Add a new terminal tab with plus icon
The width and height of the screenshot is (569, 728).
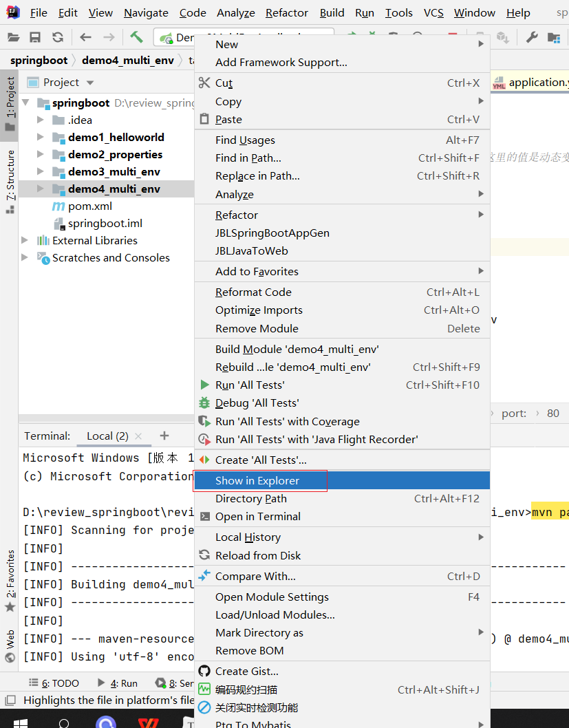(x=164, y=436)
